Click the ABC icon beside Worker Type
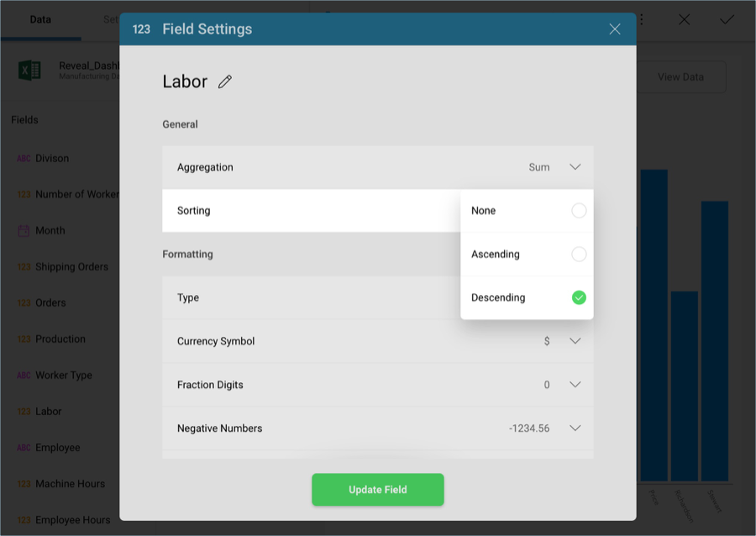 pos(24,376)
